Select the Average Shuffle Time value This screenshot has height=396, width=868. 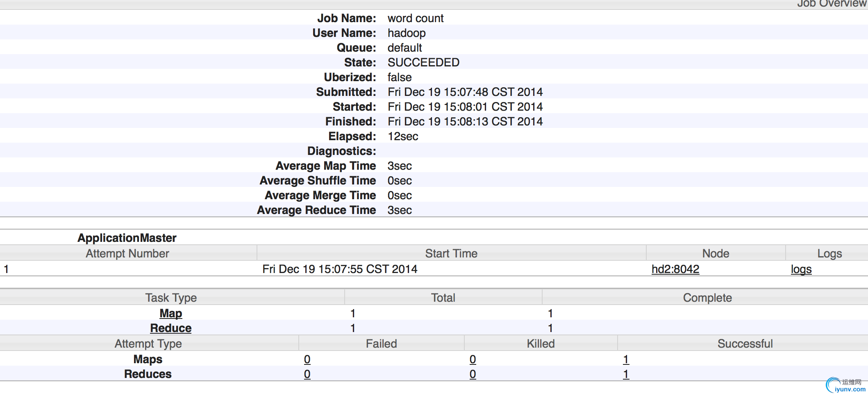tap(400, 181)
